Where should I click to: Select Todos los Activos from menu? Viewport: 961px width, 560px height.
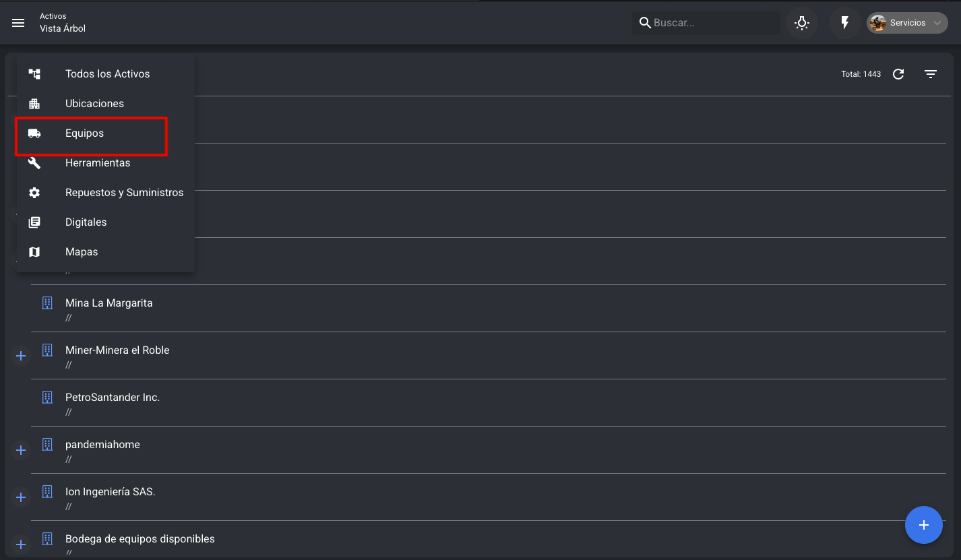click(x=106, y=74)
